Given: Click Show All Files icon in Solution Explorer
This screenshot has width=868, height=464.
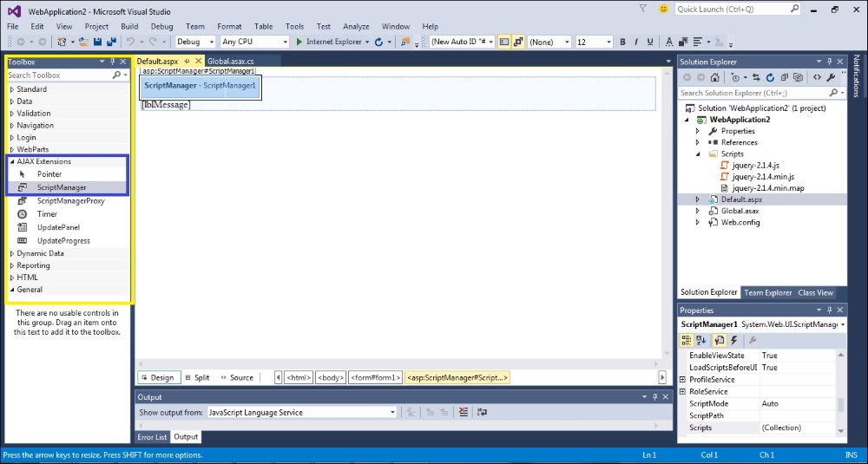Looking at the screenshot, I should (x=799, y=77).
